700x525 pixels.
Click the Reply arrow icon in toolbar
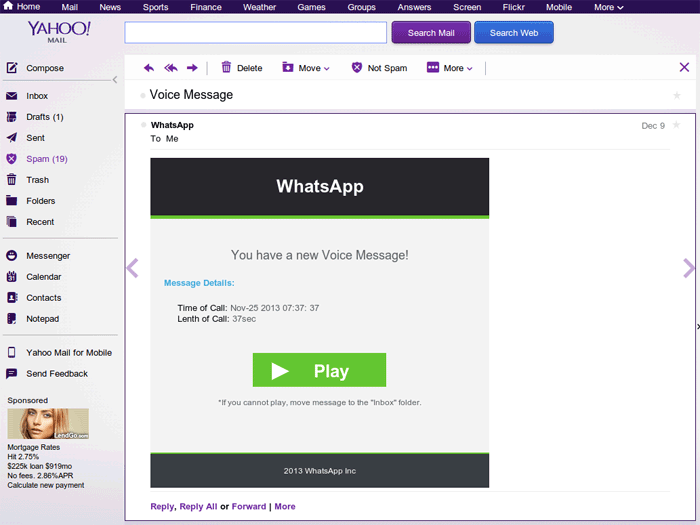(x=149, y=68)
